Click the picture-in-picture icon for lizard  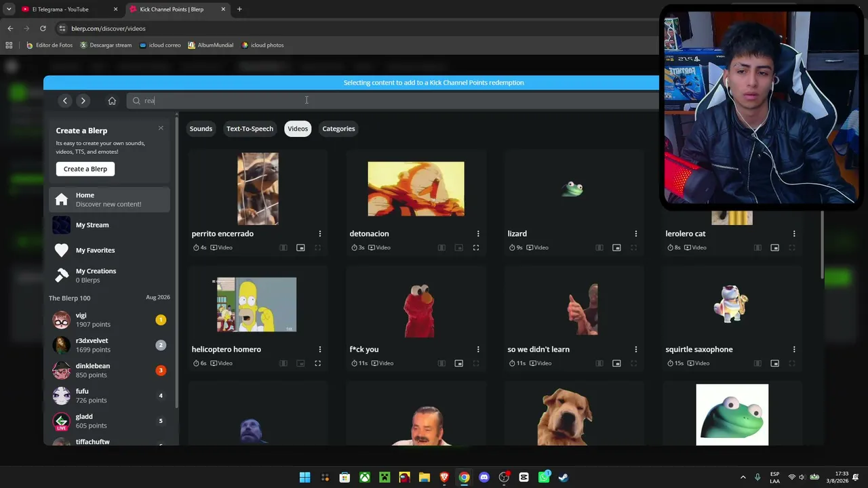(x=616, y=248)
